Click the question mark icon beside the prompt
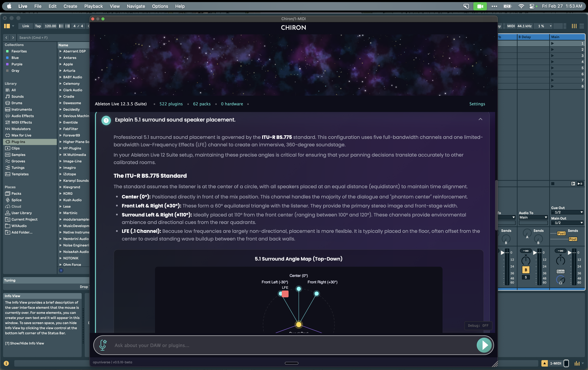The height and width of the screenshot is (370, 588). (106, 120)
